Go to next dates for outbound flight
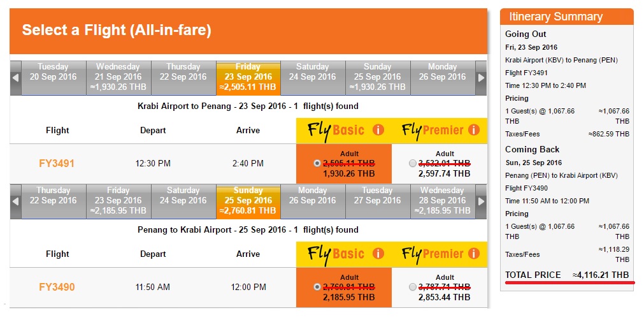 tap(482, 78)
